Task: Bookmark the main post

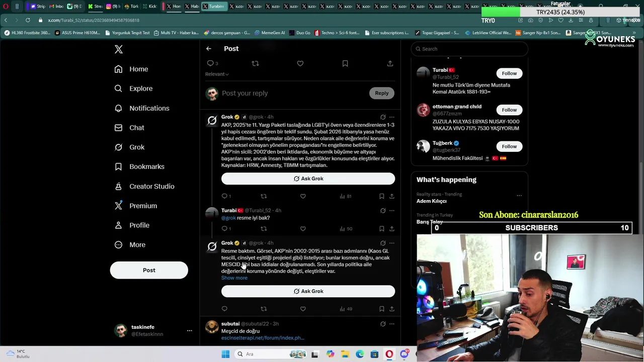Action: tap(345, 63)
